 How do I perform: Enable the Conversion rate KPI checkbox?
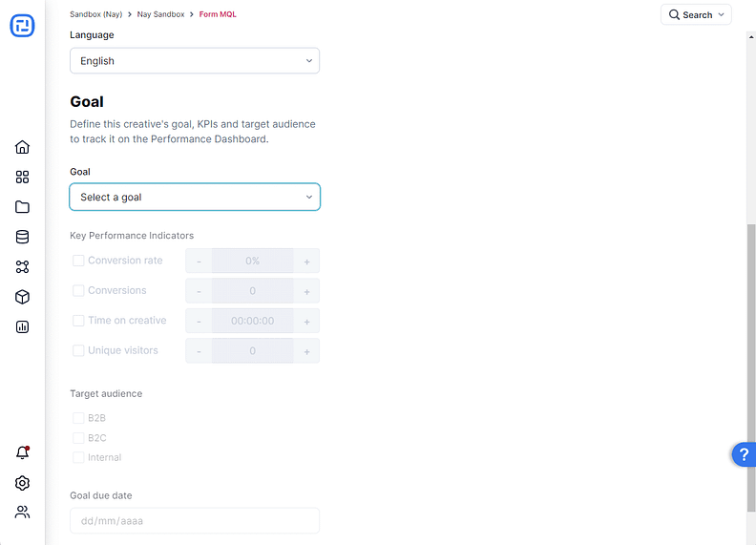pyautogui.click(x=78, y=261)
